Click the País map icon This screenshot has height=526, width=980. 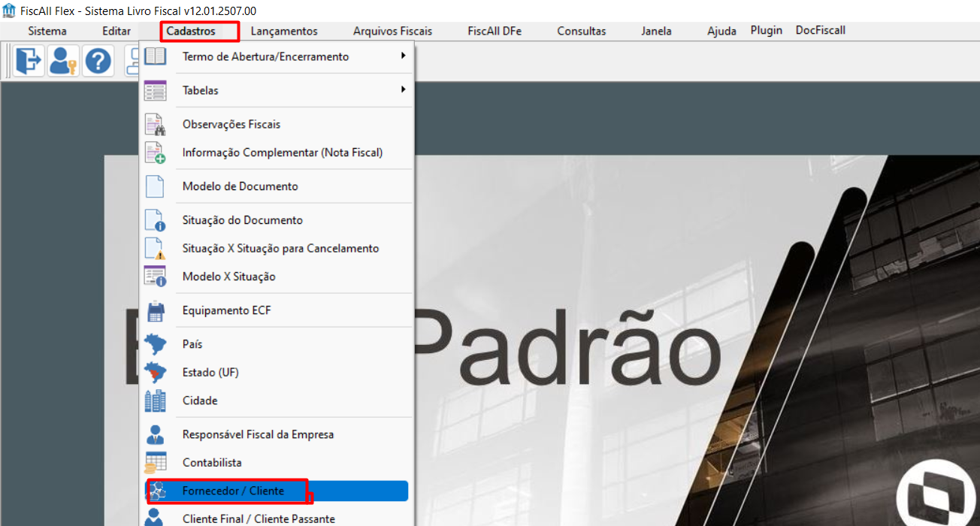point(155,344)
